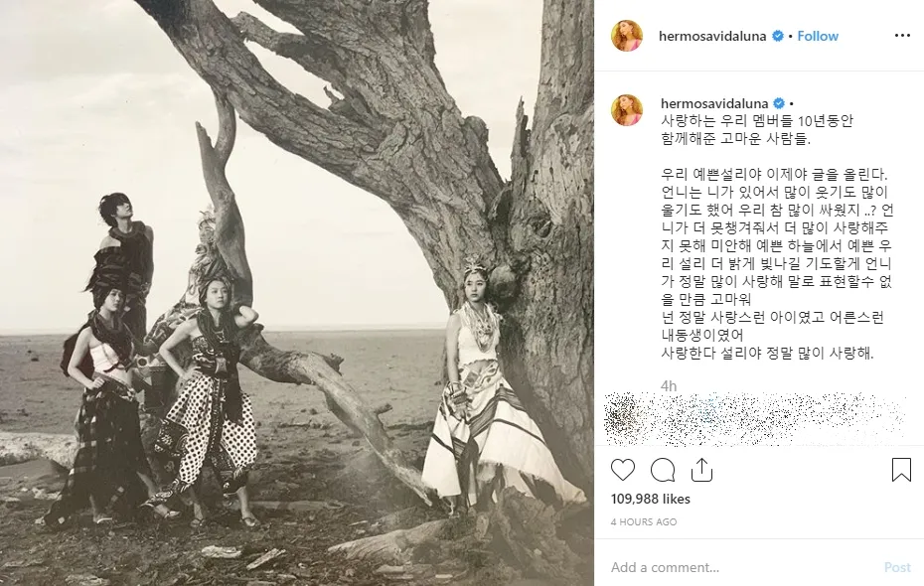Image resolution: width=924 pixels, height=586 pixels.
Task: Save post with bookmark icon
Action: (901, 470)
